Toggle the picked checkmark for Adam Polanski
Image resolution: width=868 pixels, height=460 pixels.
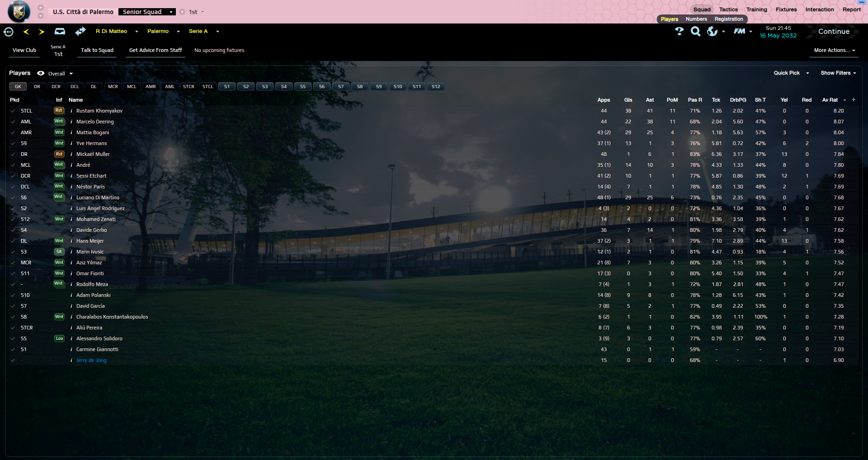(x=13, y=295)
